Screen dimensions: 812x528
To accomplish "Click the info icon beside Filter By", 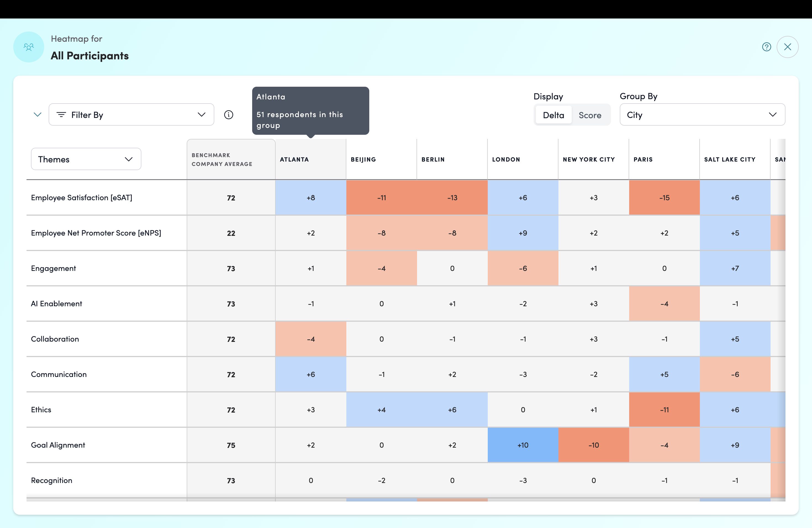I will click(x=229, y=115).
